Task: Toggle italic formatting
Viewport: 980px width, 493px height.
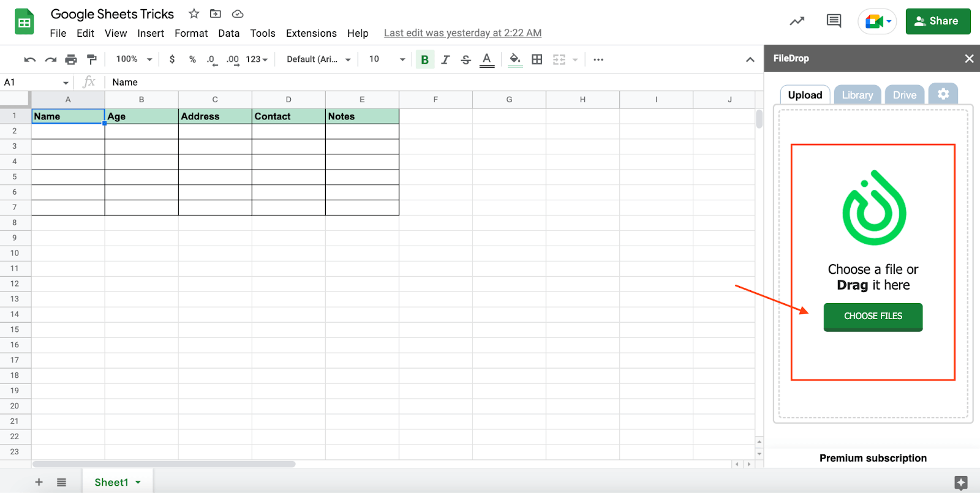Action: click(445, 59)
